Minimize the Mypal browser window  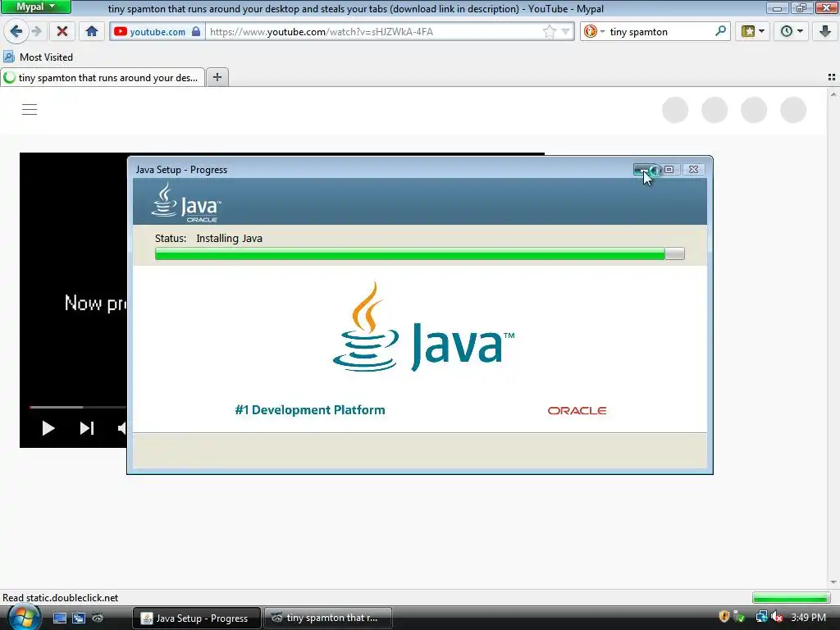[x=777, y=7]
